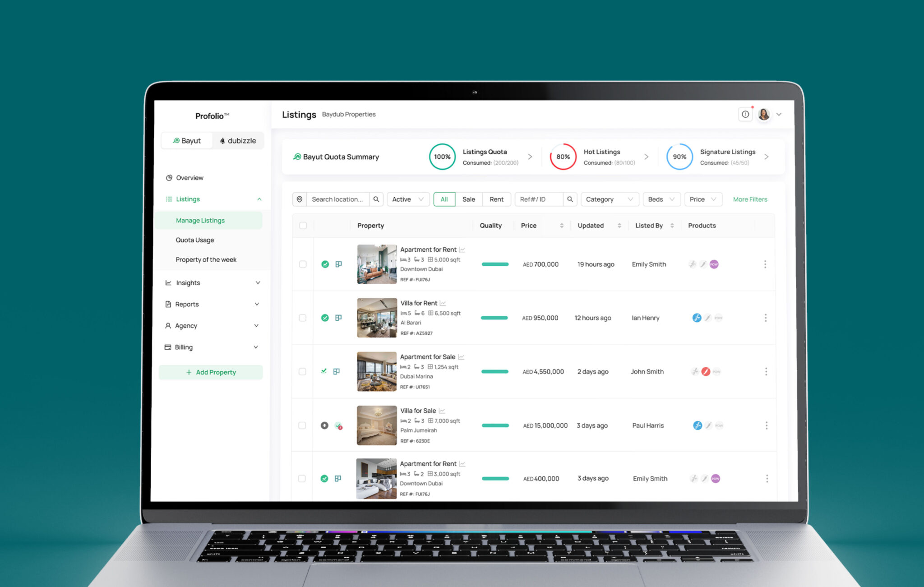Click the Billing card icon
This screenshot has width=924, height=587.
tap(168, 347)
